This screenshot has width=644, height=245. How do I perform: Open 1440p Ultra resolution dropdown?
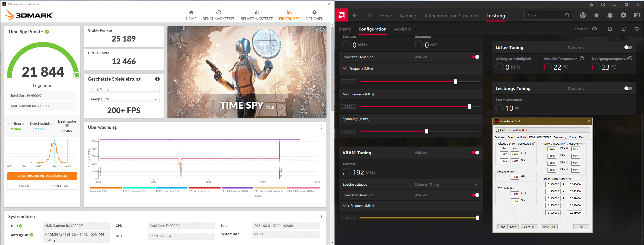124,99
